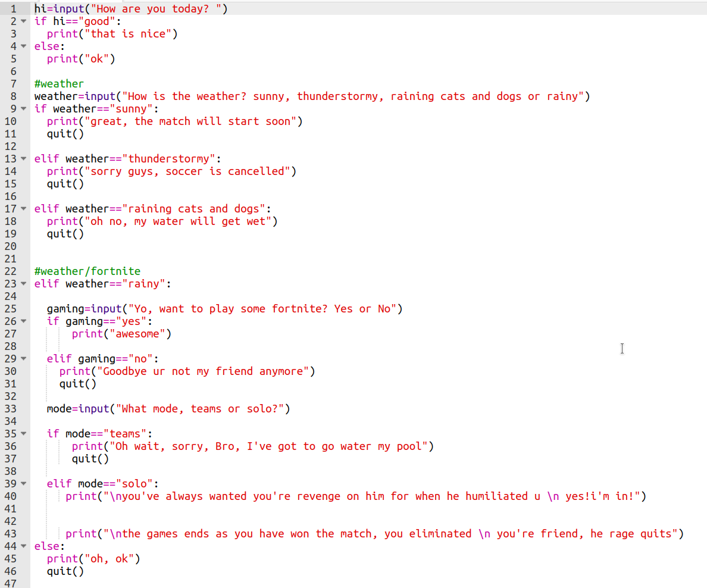Fold the first else block on line 4
707x588 pixels.
pyautogui.click(x=23, y=46)
